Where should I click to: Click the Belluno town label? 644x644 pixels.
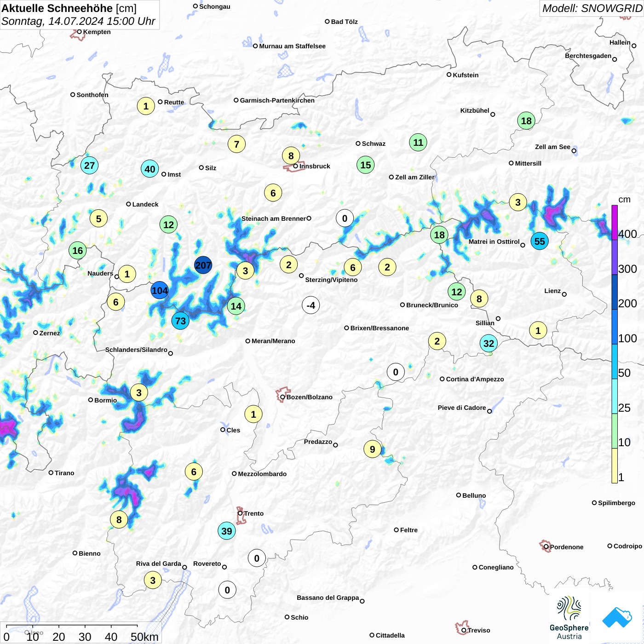coord(474,495)
